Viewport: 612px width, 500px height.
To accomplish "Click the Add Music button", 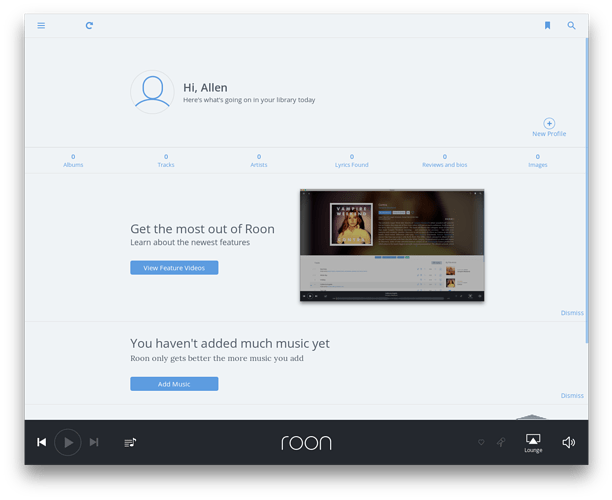I will click(174, 384).
